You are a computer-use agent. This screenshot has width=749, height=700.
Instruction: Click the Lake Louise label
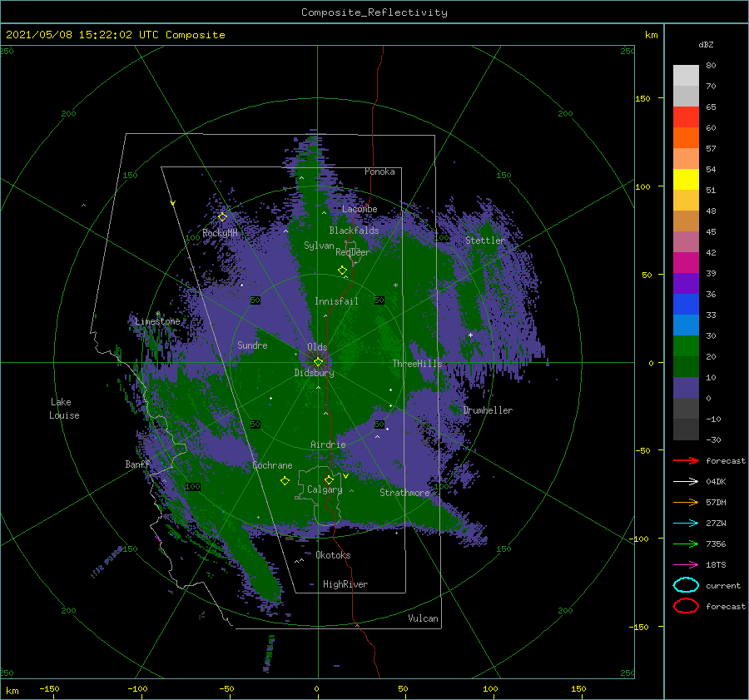64,409
